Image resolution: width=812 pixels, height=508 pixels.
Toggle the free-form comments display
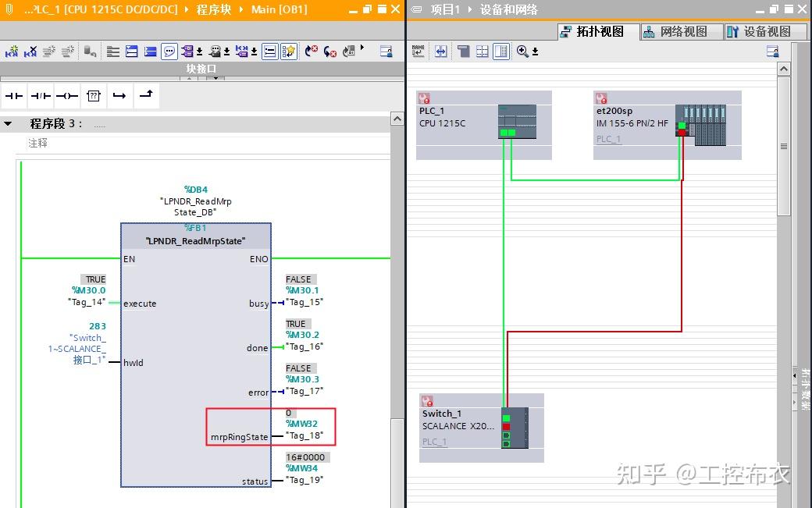click(x=168, y=50)
